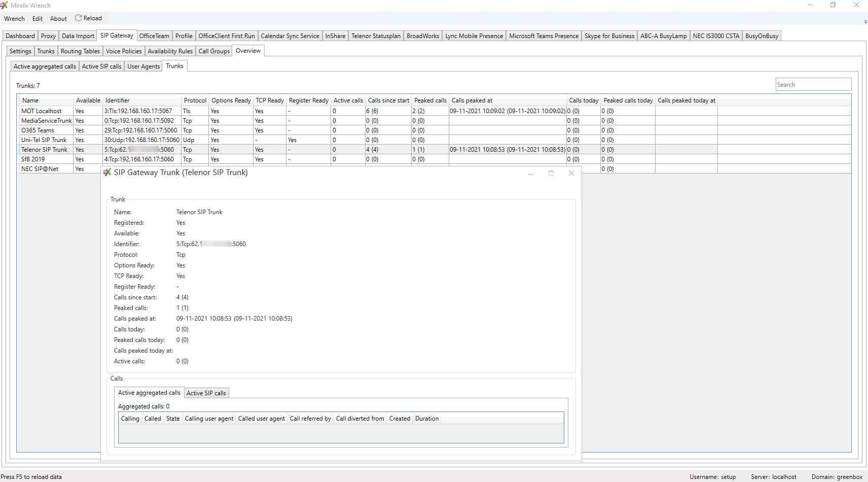The width and height of the screenshot is (868, 482).
Task: Click the SIP Gateway Trunk dialog icon
Action: click(107, 173)
